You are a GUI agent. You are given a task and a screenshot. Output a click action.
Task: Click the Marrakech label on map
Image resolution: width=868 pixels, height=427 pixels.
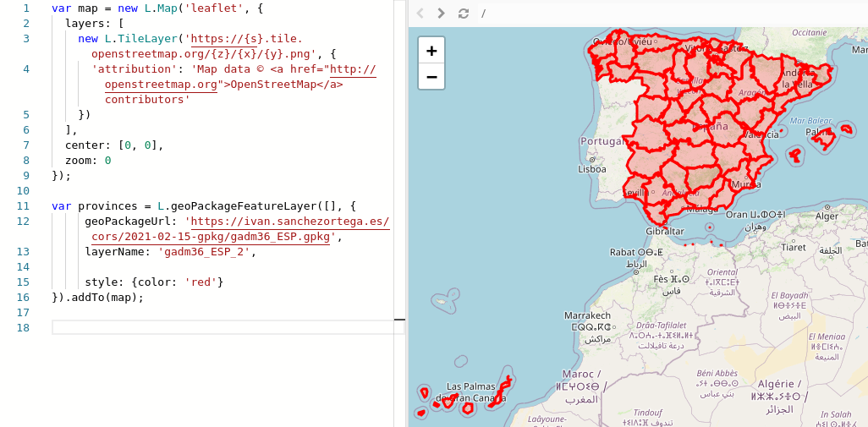587,315
